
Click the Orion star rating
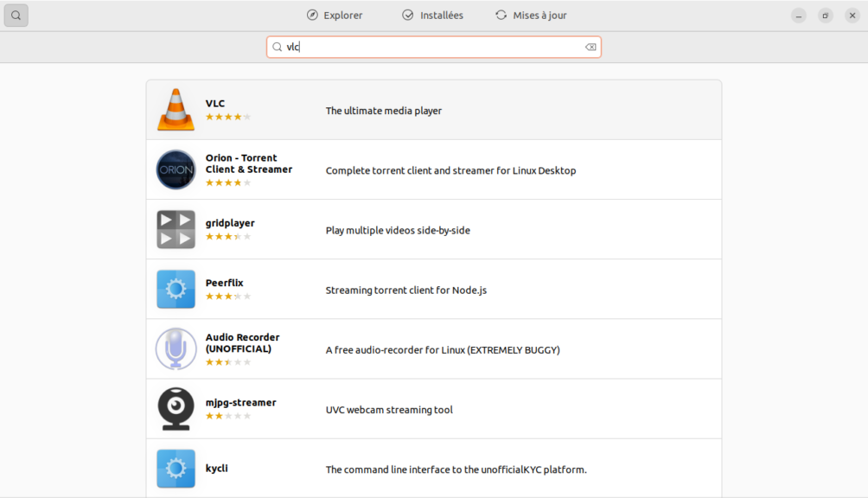pyautogui.click(x=228, y=182)
